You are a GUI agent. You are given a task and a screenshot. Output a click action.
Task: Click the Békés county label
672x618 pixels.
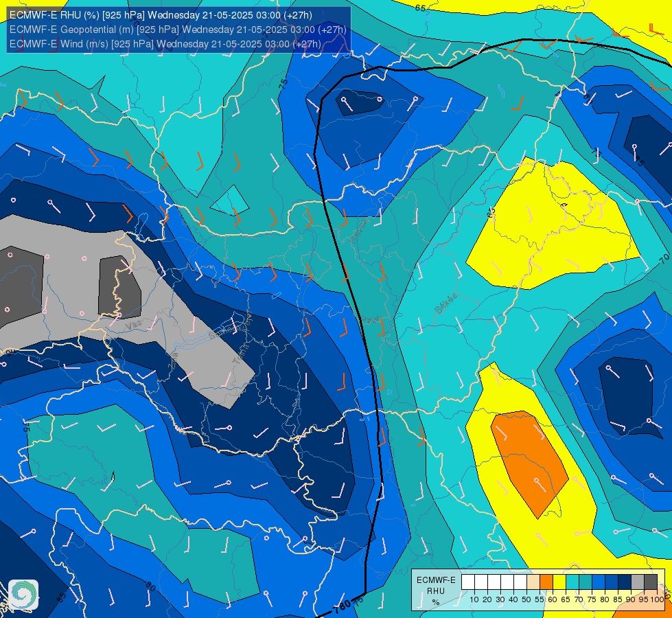[x=445, y=304]
